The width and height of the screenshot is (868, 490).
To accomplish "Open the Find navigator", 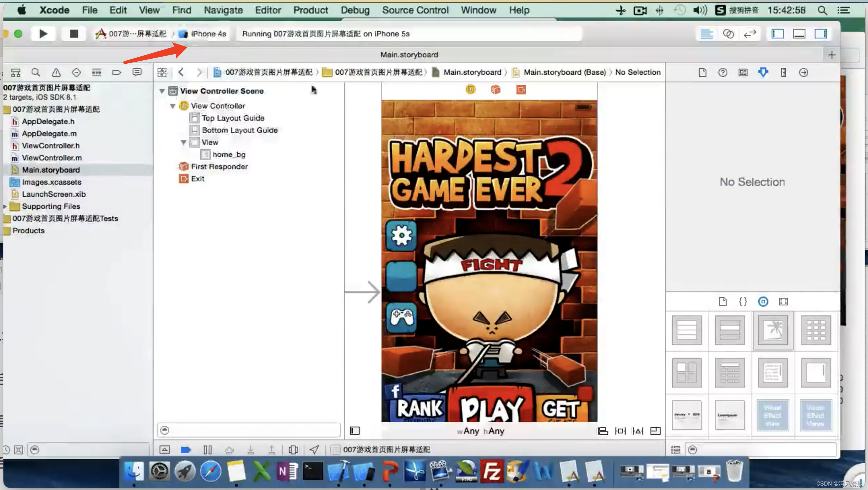I will 36,72.
